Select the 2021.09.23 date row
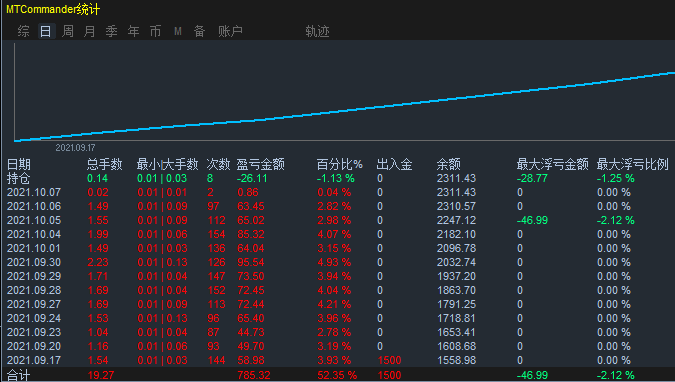 point(338,332)
